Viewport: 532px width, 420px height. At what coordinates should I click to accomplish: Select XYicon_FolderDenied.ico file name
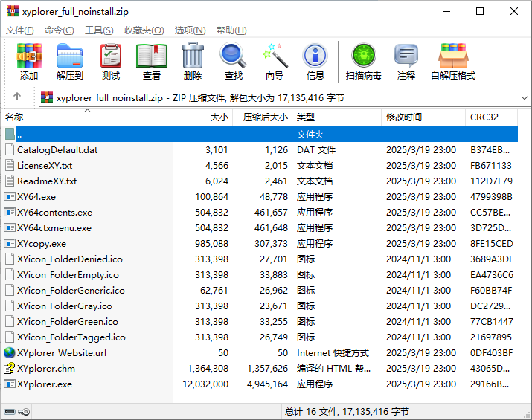[x=70, y=259]
